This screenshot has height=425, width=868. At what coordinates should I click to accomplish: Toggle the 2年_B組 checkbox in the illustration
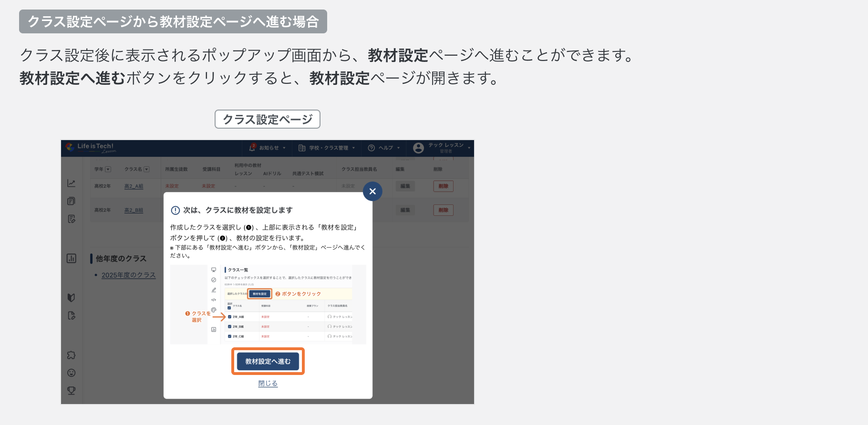(x=229, y=327)
